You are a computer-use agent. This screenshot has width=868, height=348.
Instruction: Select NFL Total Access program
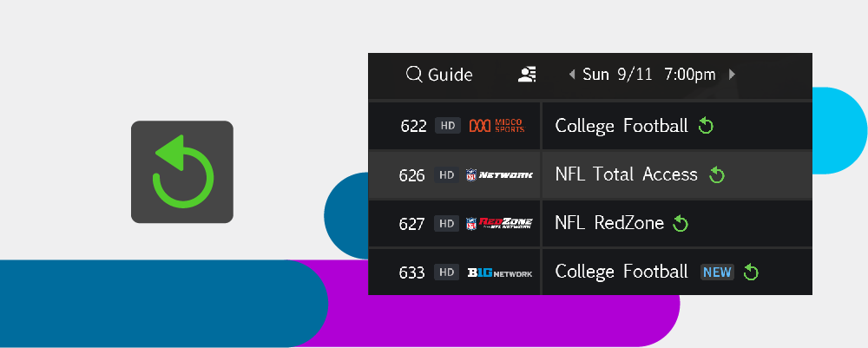pyautogui.click(x=626, y=175)
